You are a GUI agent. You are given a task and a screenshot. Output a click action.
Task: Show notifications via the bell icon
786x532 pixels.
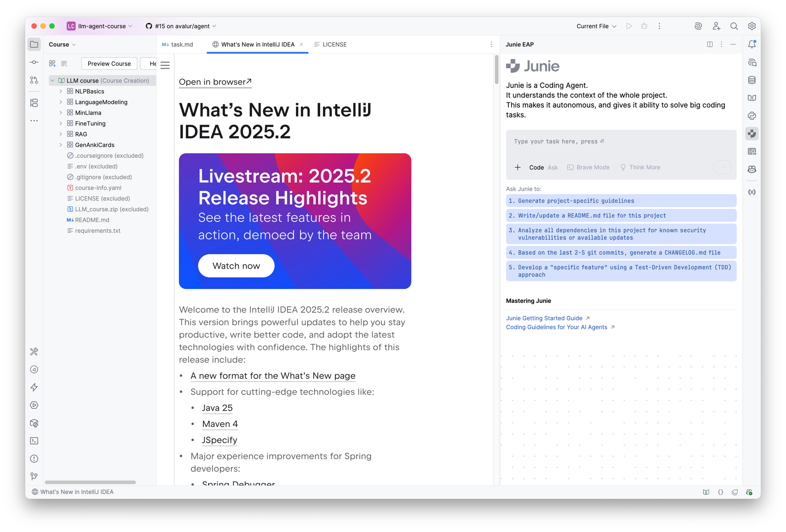tap(752, 44)
